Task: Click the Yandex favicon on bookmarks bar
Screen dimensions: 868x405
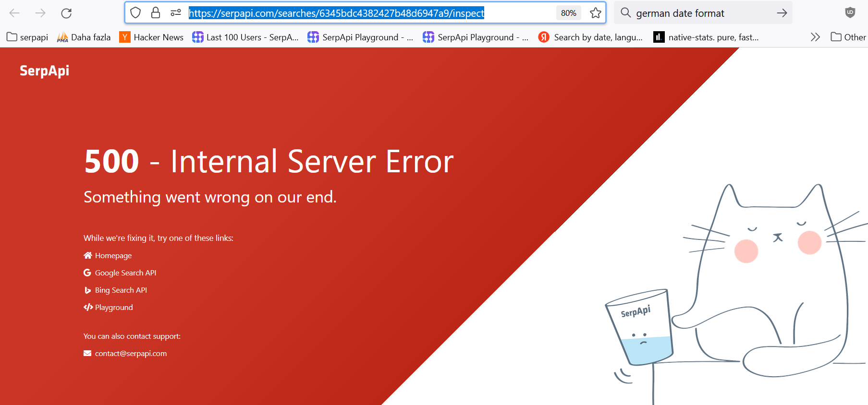Action: pos(544,37)
